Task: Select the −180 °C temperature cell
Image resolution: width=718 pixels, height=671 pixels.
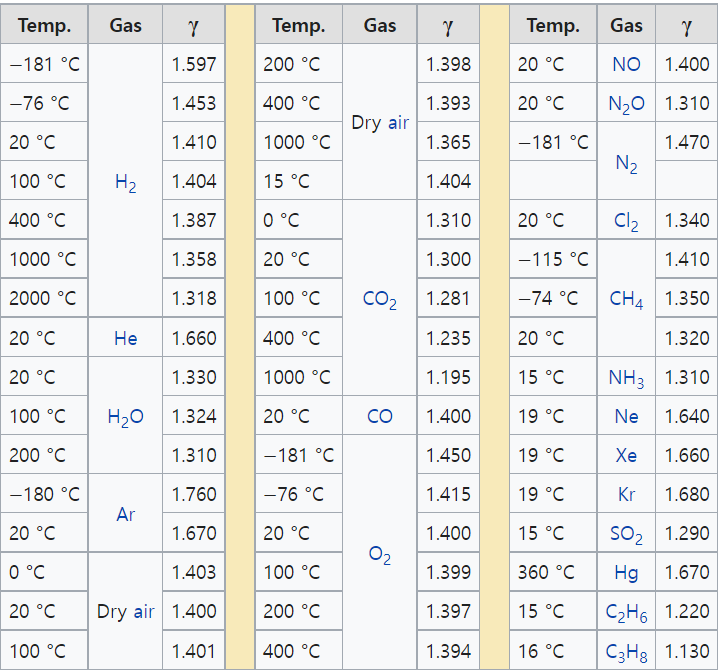Action: pyautogui.click(x=44, y=494)
